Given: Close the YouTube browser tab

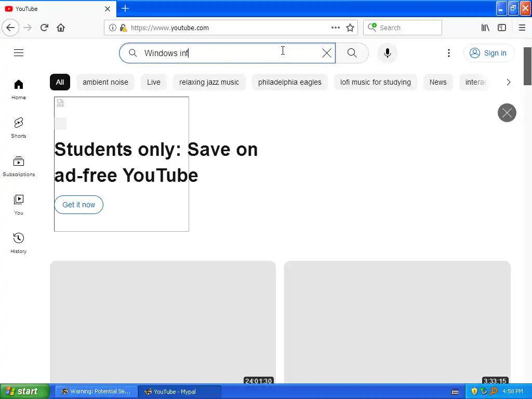Looking at the screenshot, I should click(x=108, y=9).
